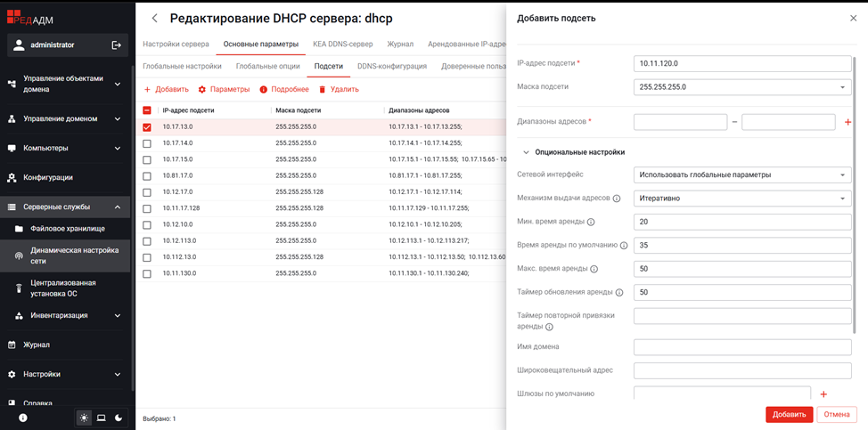Click the administrator user avatar icon

pos(20,45)
